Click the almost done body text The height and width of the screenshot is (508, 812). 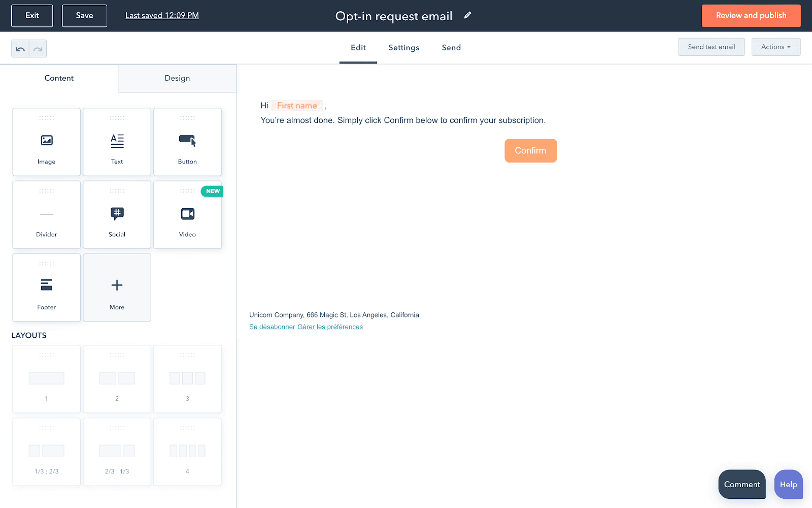pyautogui.click(x=403, y=120)
